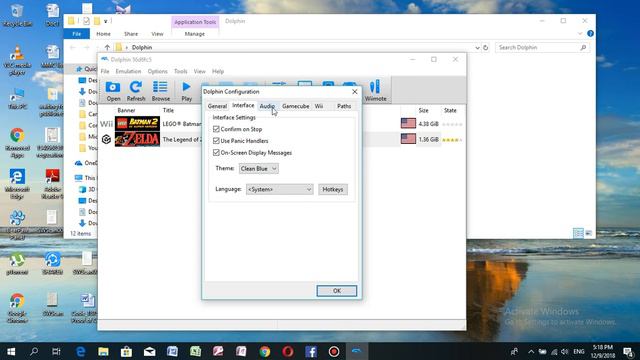Open the Theme dropdown showing Clean Blue

point(259,169)
